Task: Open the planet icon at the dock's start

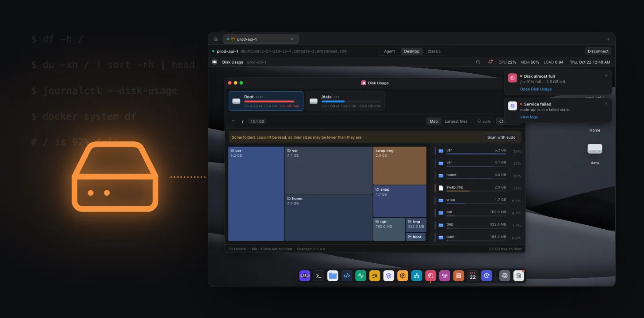Action: point(305,276)
